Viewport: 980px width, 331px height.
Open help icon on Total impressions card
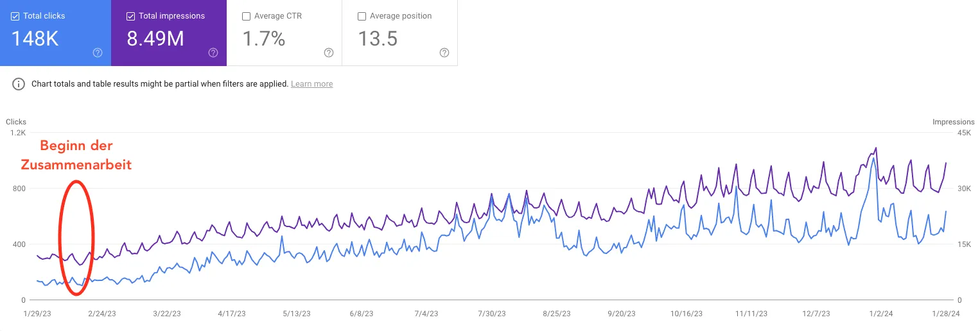(213, 53)
